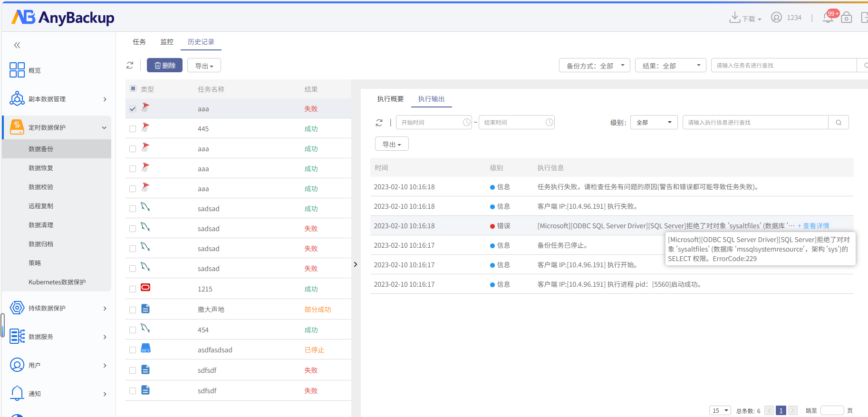The height and width of the screenshot is (417, 868).
Task: Collapse detail panel with right arrow handle
Action: (x=355, y=264)
